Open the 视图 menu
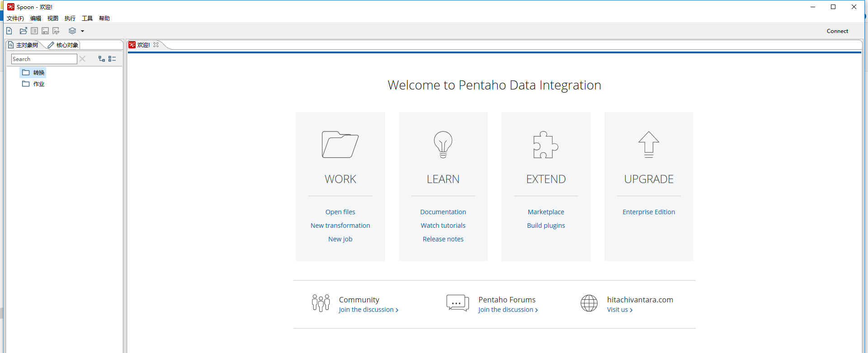The width and height of the screenshot is (868, 353). click(x=53, y=18)
